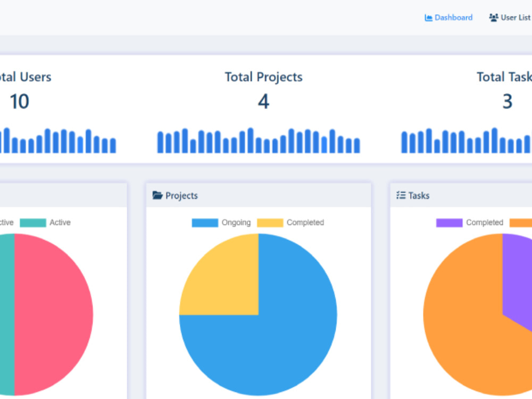Click the teal Active slice in users pie

coord(7,314)
